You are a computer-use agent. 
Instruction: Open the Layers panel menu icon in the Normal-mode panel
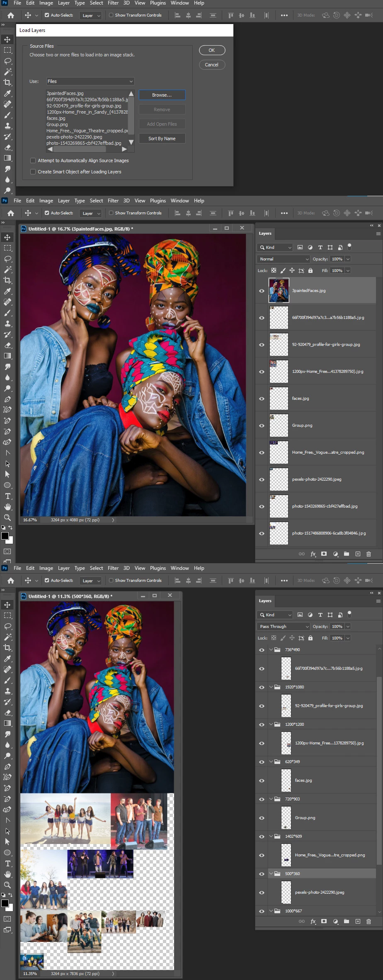[x=378, y=233]
